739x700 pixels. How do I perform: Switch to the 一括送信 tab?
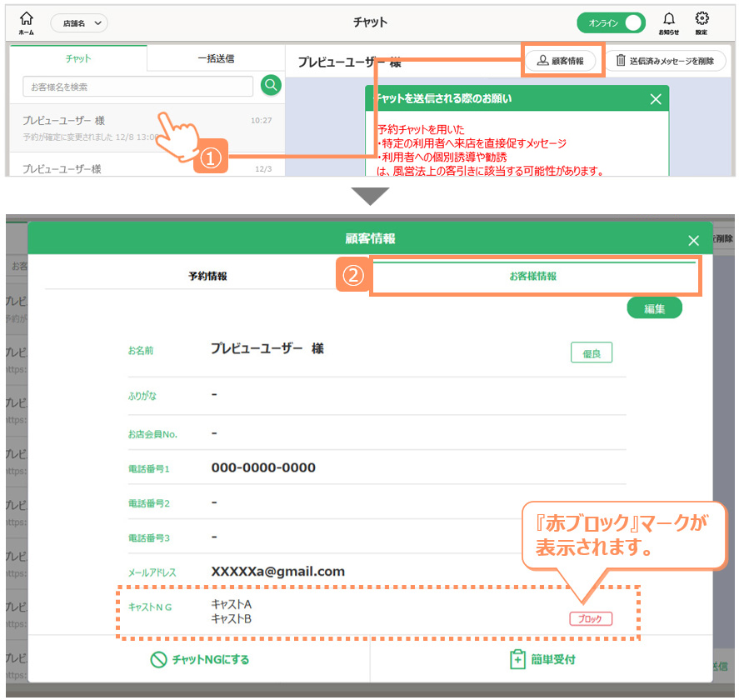pyautogui.click(x=216, y=58)
